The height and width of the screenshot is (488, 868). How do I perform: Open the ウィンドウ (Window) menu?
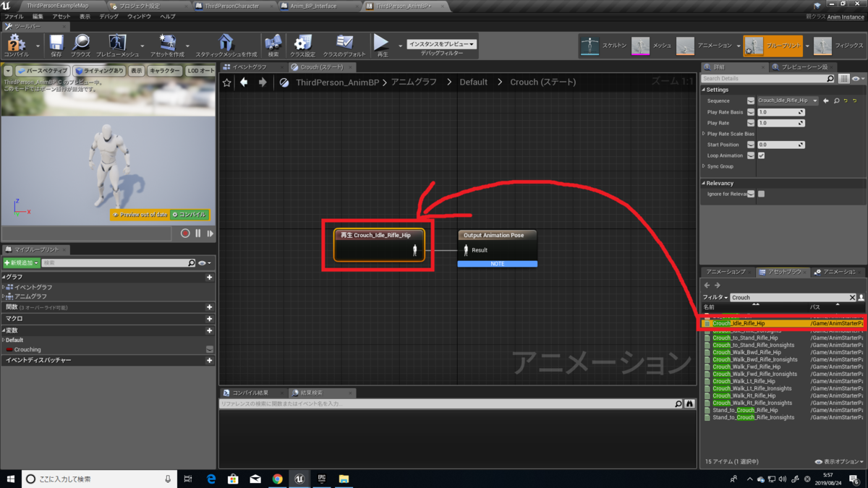pyautogui.click(x=139, y=16)
